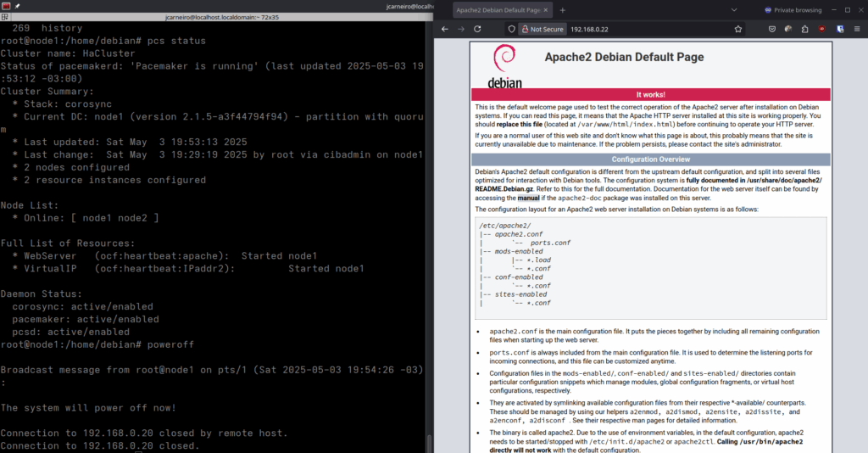Click the terminal window icon in title bar
The width and height of the screenshot is (868, 453).
coord(6,6)
